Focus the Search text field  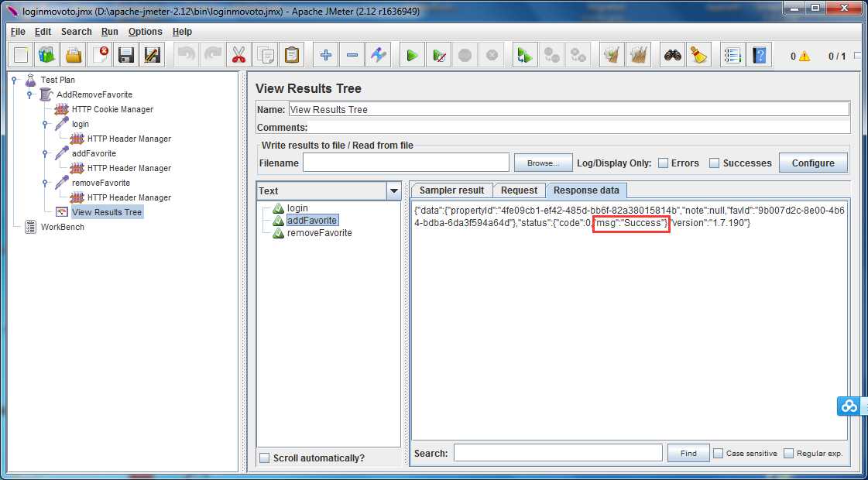click(x=558, y=453)
